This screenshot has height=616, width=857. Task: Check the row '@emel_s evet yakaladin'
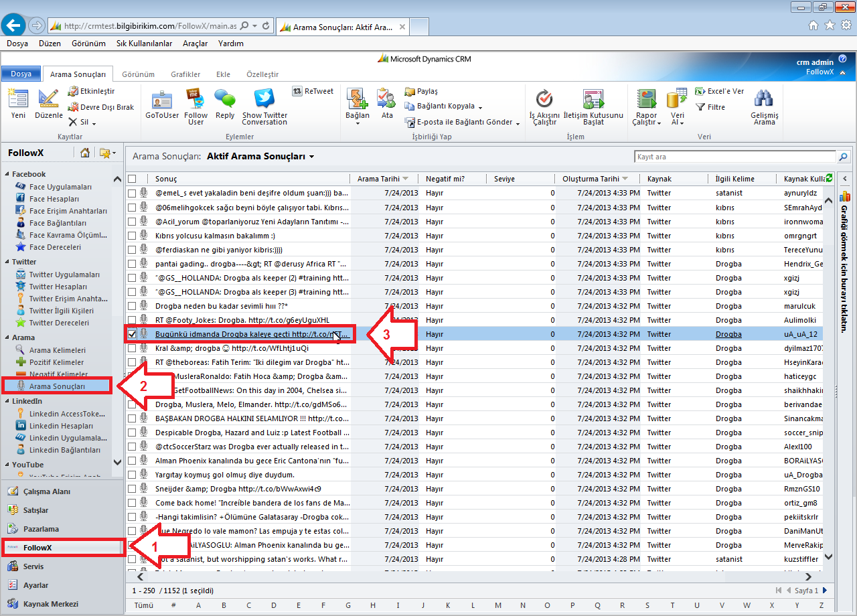(x=133, y=193)
